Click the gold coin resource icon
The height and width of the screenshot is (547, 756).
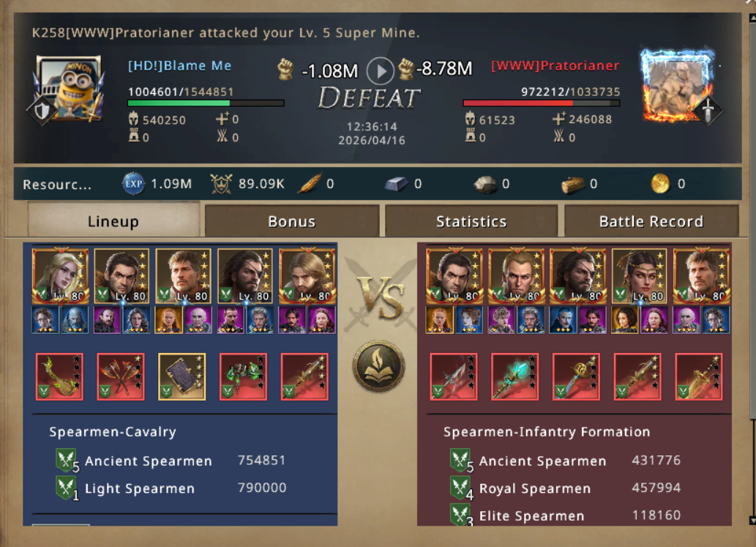(660, 184)
